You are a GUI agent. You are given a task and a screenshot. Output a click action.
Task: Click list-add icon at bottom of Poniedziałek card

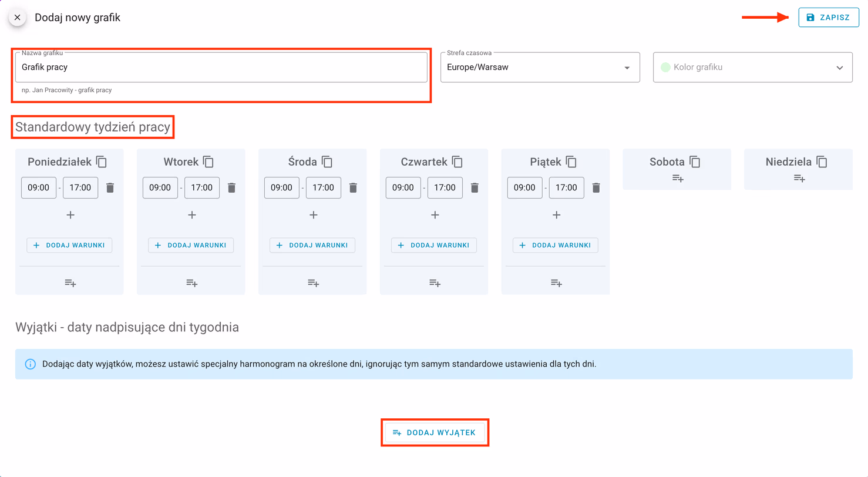[x=70, y=283]
